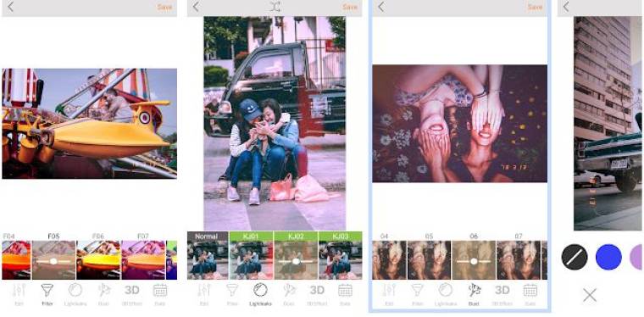Screen dimensions: 644x317
Task: Go back from the Filter screen
Action: [x=11, y=7]
